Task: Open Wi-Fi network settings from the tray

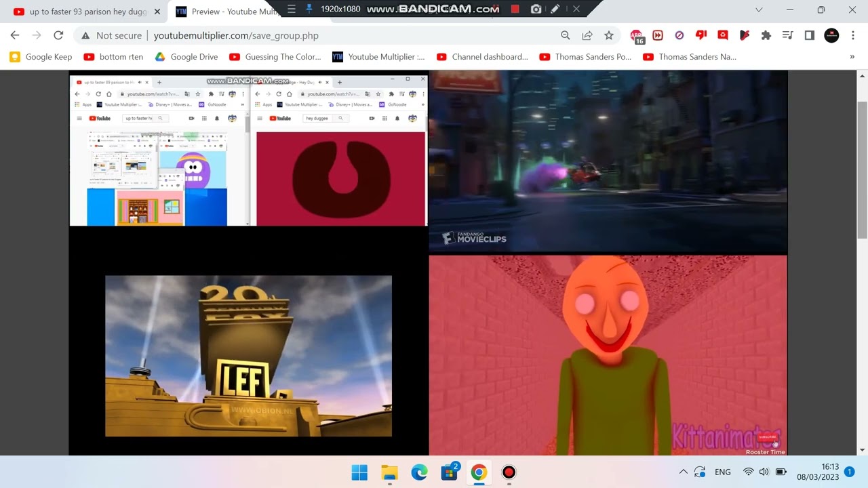Action: [x=749, y=472]
